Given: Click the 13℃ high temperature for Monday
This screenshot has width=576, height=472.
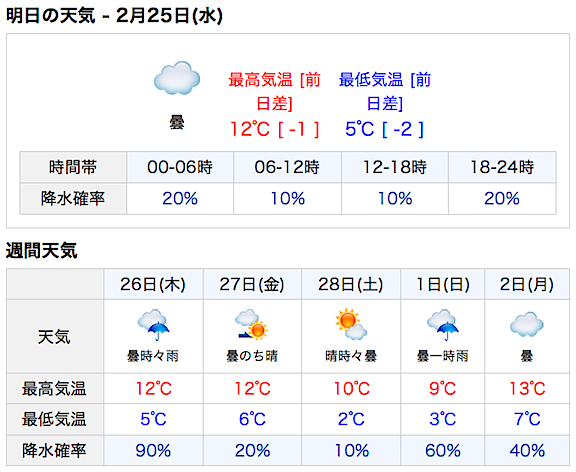Looking at the screenshot, I should click(527, 389).
